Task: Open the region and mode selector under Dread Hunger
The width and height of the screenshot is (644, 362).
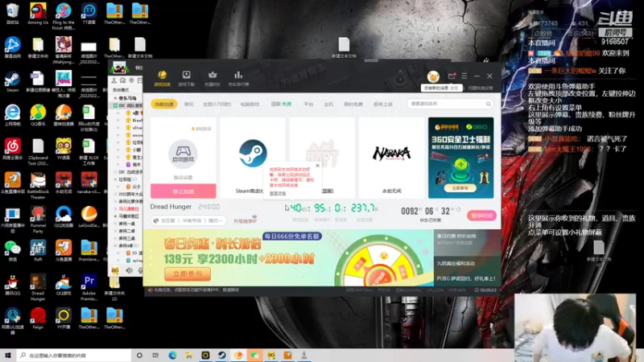Action: [x=188, y=220]
